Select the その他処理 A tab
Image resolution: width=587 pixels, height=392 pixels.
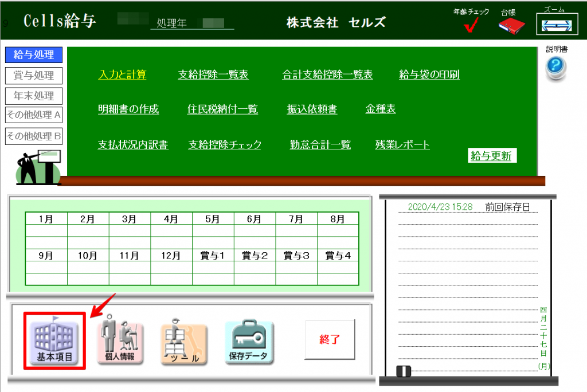(x=34, y=115)
